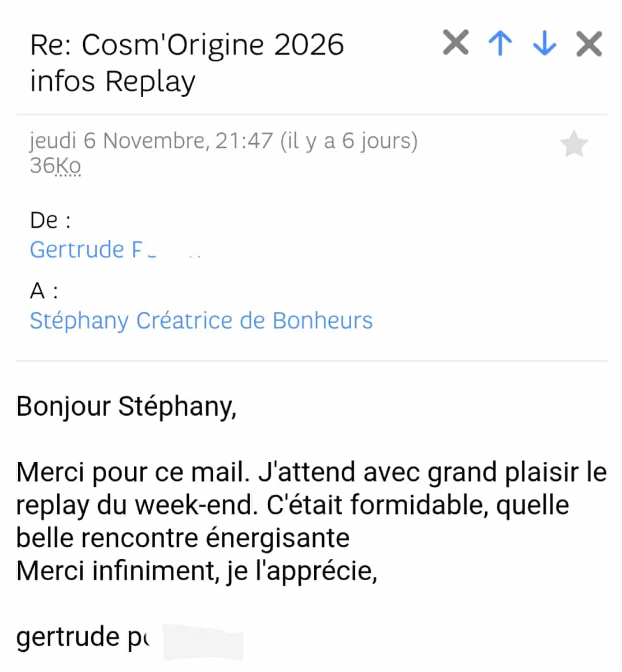Click the date jeudi 6 Novembre, 21:47
Viewport: 622px width, 672px height.
(x=151, y=141)
